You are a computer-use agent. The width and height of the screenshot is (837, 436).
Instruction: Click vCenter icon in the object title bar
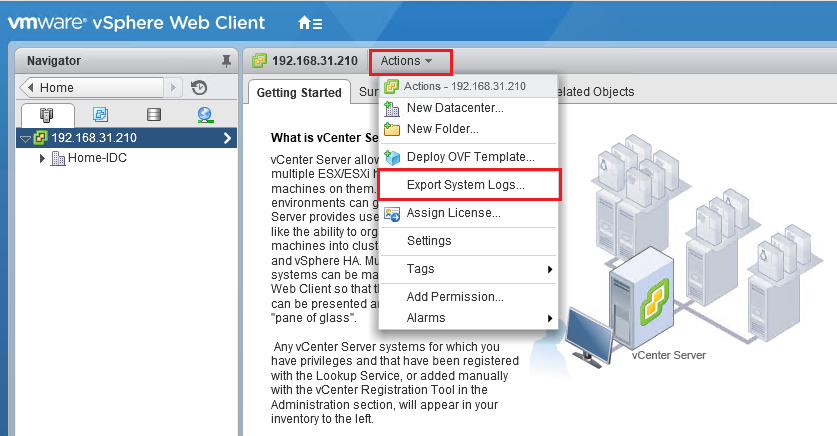[x=259, y=61]
